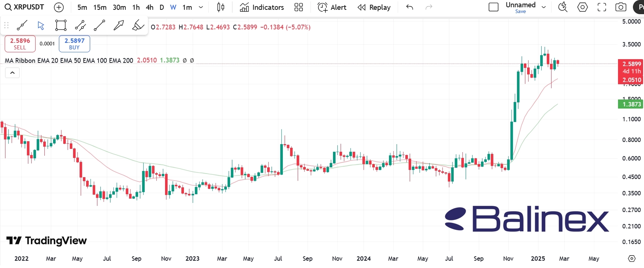This screenshot has width=644, height=268.
Task: Select the rectangle drawing tool
Action: tap(61, 25)
